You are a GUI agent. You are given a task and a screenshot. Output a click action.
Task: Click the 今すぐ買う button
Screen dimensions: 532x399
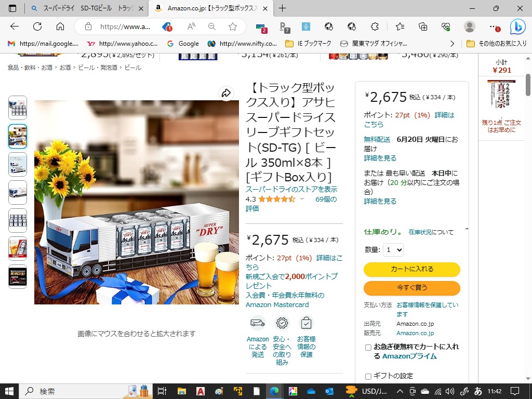(412, 288)
